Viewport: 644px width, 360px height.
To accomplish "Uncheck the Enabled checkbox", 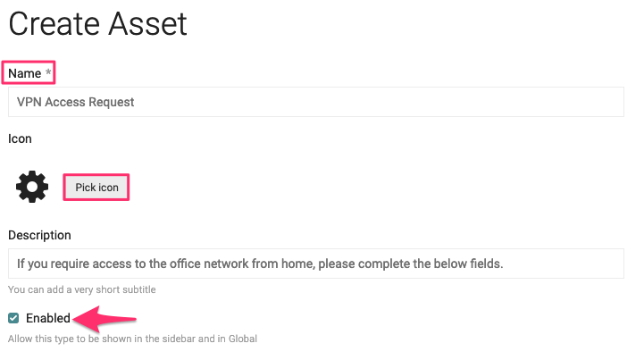I will coord(13,318).
